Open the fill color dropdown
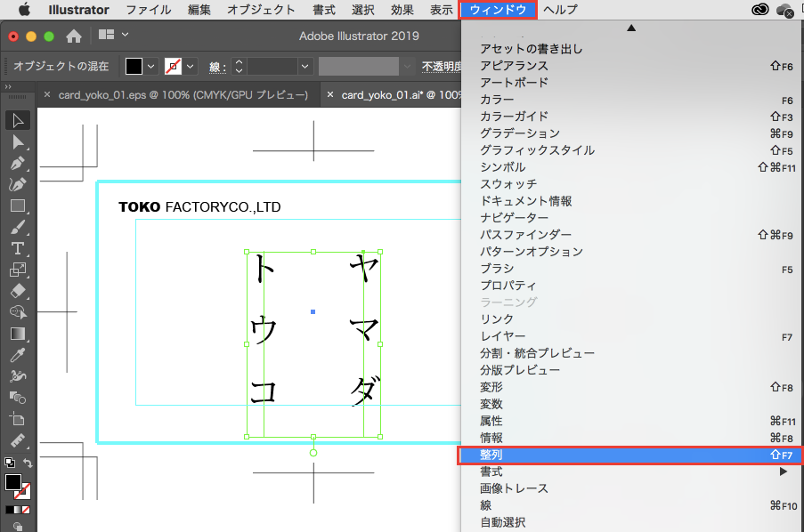 [x=150, y=67]
